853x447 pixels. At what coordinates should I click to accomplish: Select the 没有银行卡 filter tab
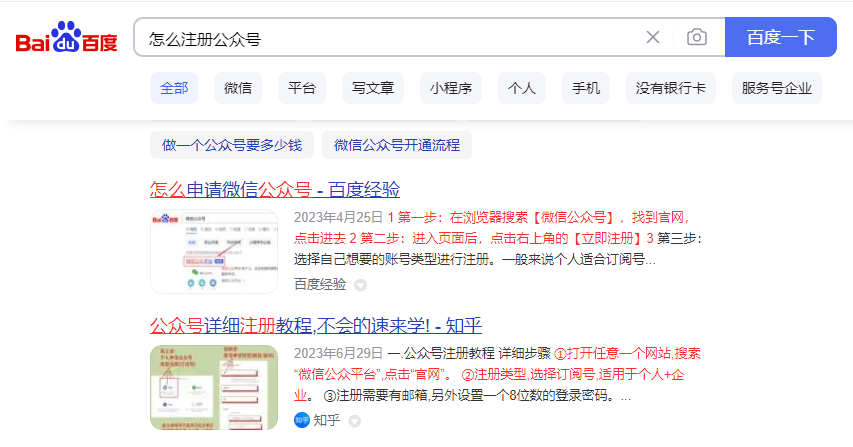pyautogui.click(x=671, y=88)
